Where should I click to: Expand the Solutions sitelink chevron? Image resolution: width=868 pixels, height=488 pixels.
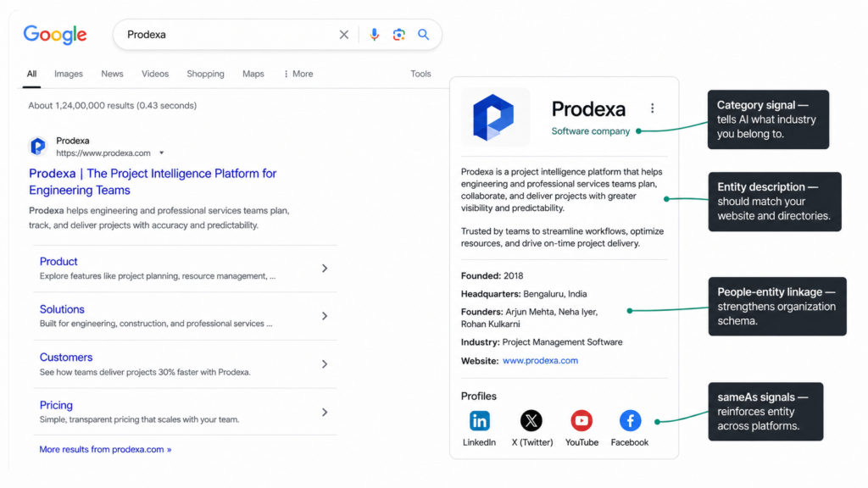click(325, 316)
